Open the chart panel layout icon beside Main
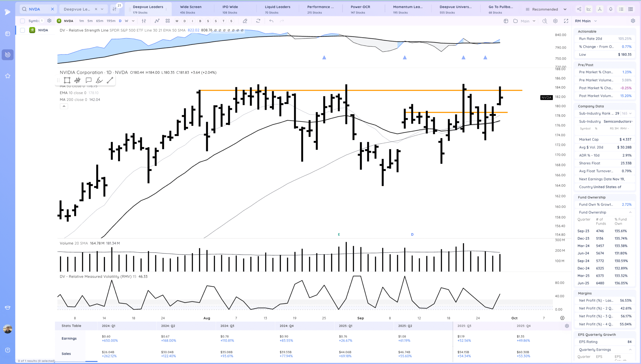Viewport: 641px width, 364px height. pos(506,21)
